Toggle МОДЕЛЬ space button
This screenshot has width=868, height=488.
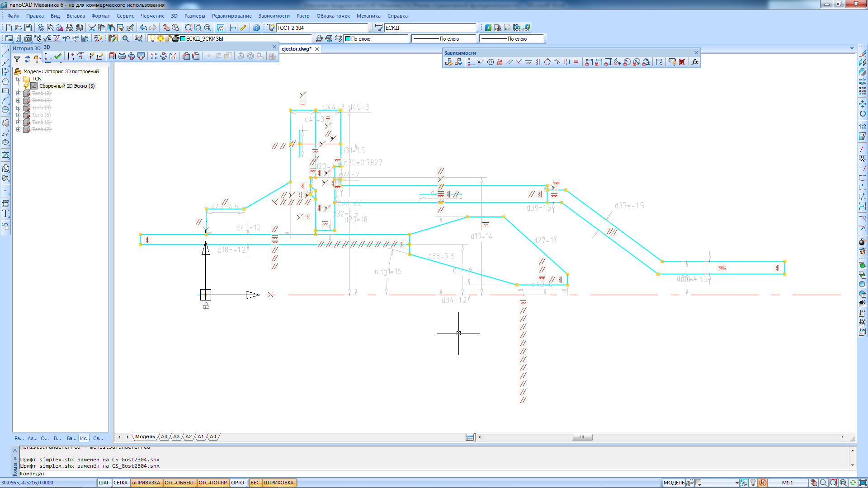click(x=674, y=483)
